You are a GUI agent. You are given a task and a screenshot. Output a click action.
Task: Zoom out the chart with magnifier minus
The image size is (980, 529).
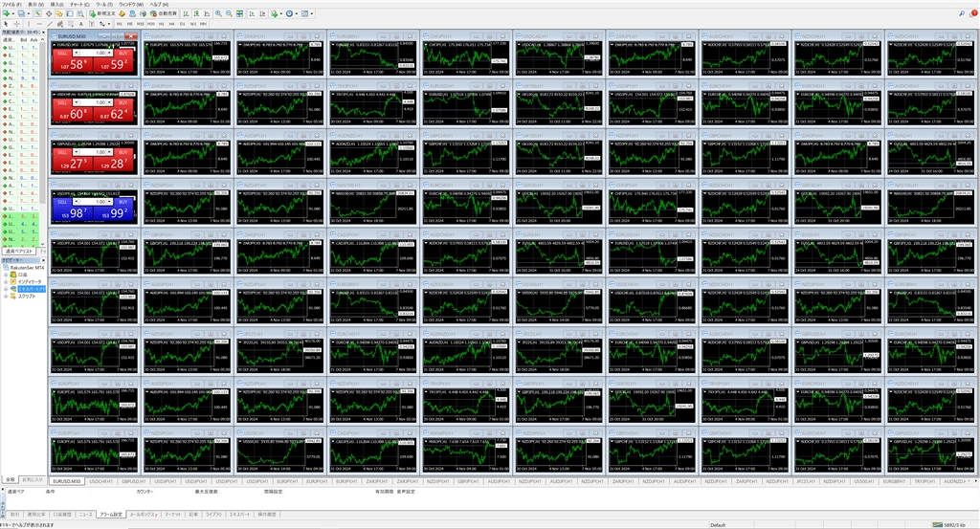[x=229, y=13]
